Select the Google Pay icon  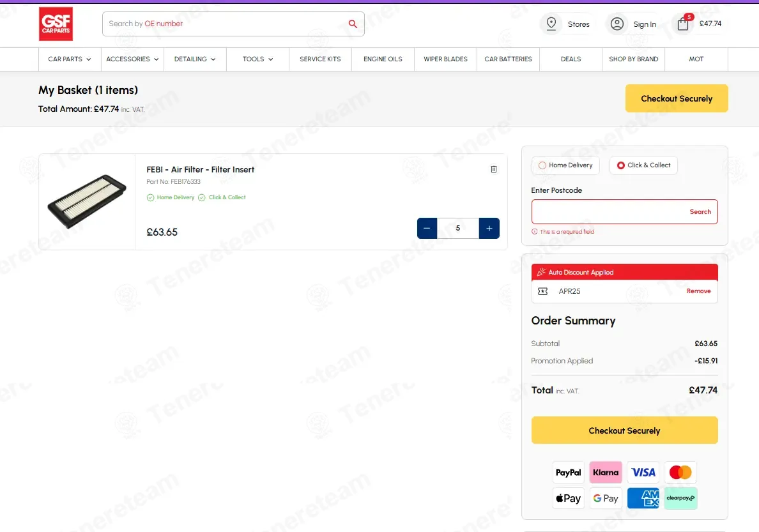click(606, 498)
